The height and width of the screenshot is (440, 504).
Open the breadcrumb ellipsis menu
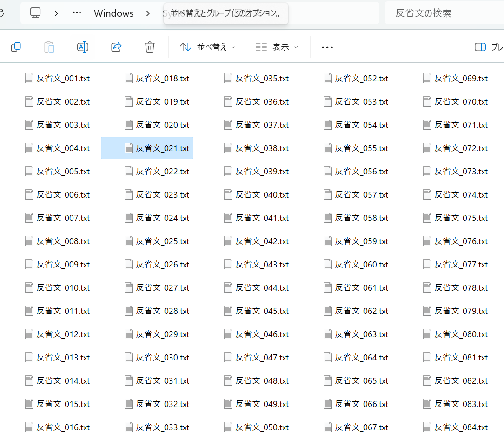click(76, 13)
